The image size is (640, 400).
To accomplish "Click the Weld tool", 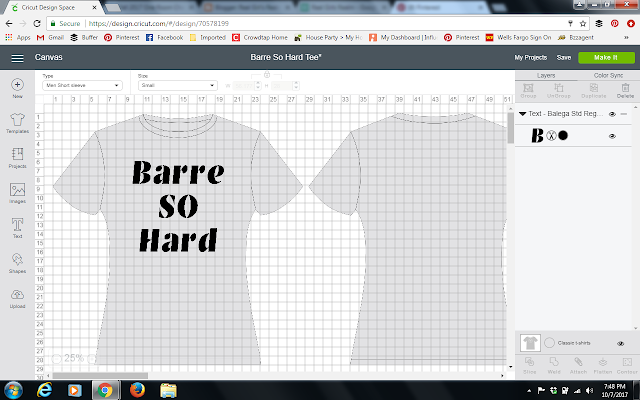I will [x=553, y=366].
